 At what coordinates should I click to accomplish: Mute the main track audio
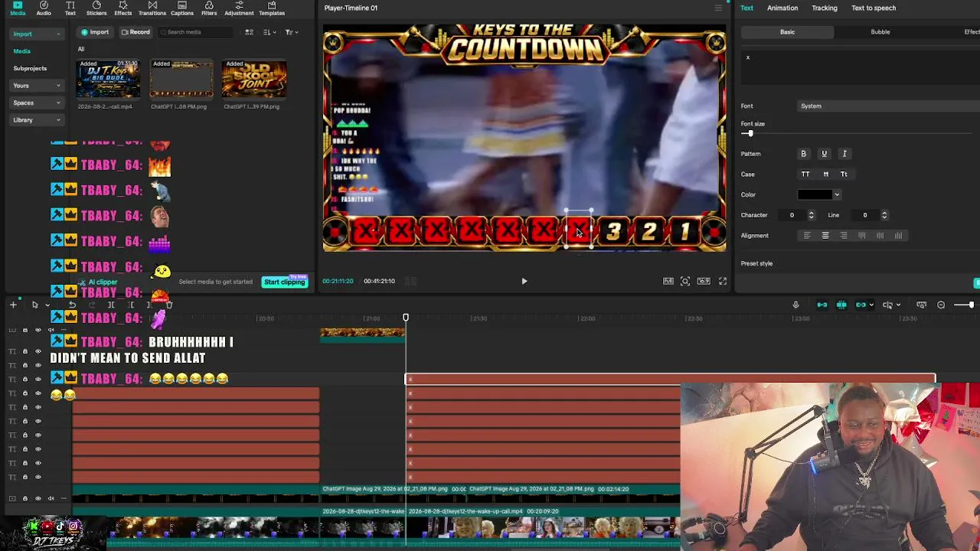click(51, 498)
